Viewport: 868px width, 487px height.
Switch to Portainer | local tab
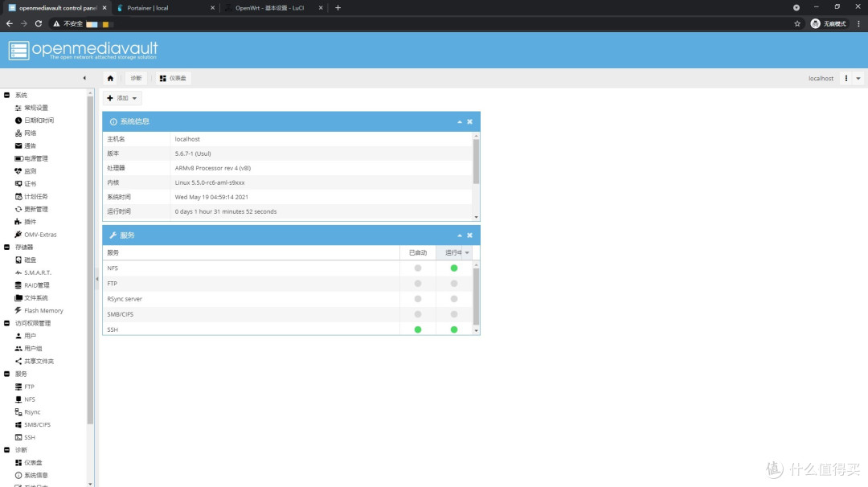[165, 8]
